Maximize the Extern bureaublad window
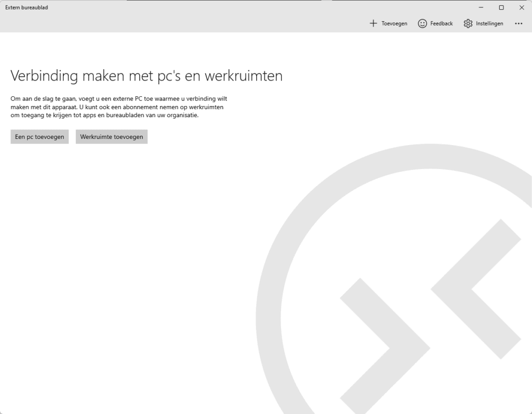532x414 pixels. 501,7
